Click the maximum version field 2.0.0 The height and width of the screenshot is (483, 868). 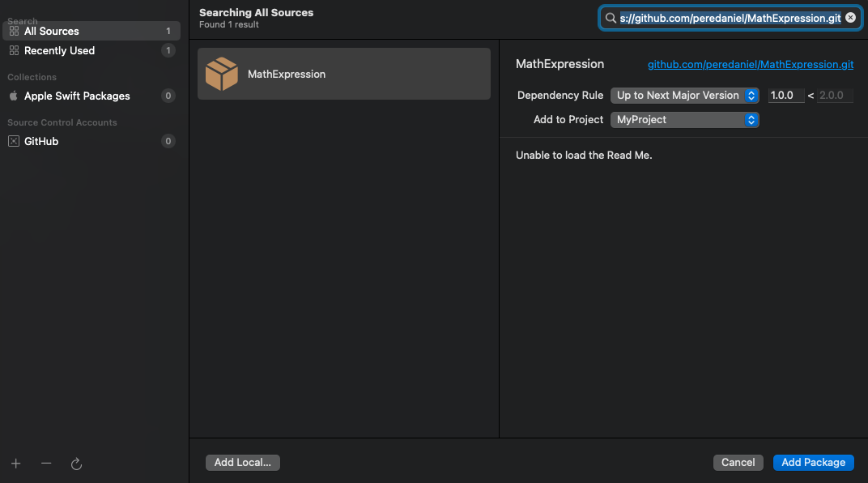point(835,96)
